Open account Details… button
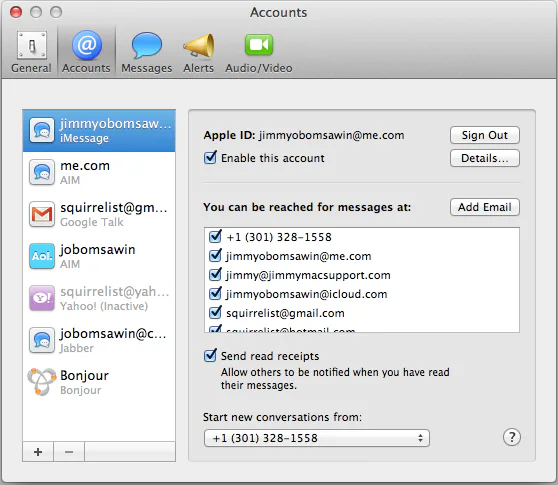558x485 pixels. (485, 158)
